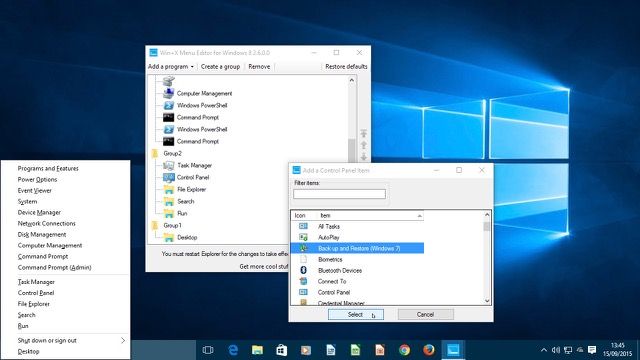Viewport: 640px width, 360px height.
Task: Select Device Manager in Win+X menu
Action: 39,212
